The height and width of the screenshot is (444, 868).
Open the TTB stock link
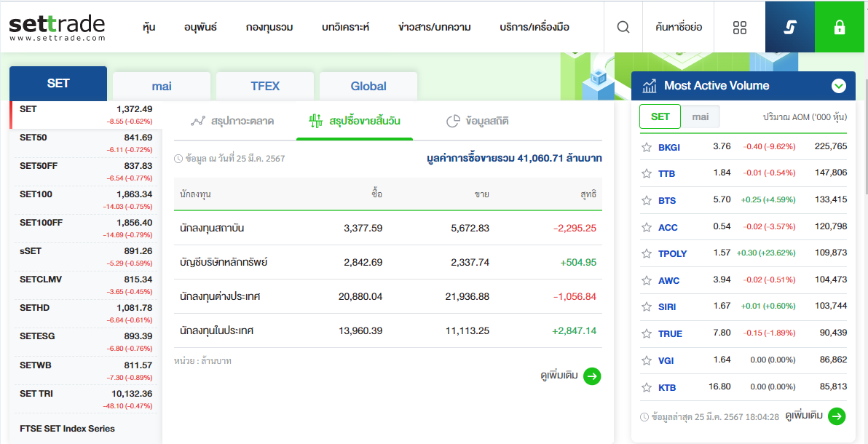[666, 174]
